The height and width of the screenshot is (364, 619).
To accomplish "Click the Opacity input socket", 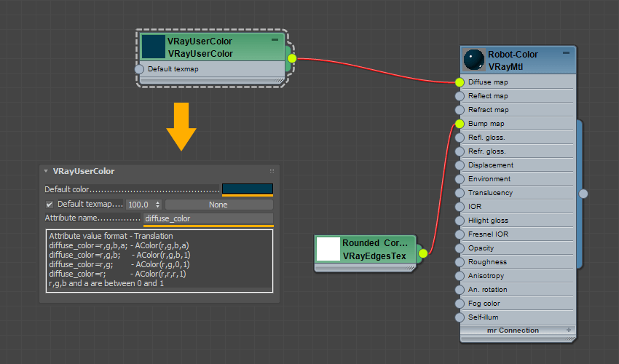I will (460, 248).
